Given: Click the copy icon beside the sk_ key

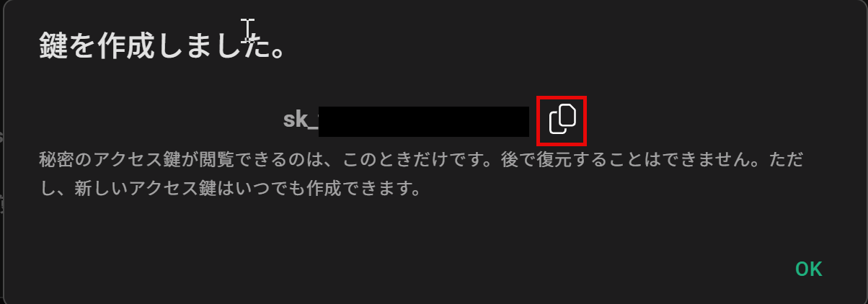Looking at the screenshot, I should (562, 119).
